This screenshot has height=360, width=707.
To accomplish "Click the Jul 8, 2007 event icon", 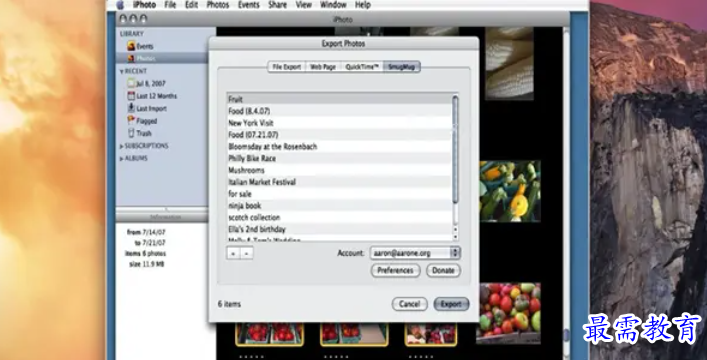I will point(131,83).
